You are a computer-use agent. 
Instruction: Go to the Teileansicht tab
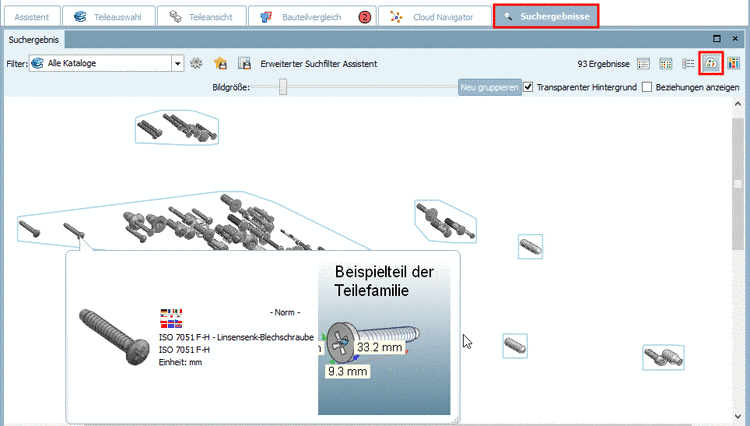tap(201, 17)
